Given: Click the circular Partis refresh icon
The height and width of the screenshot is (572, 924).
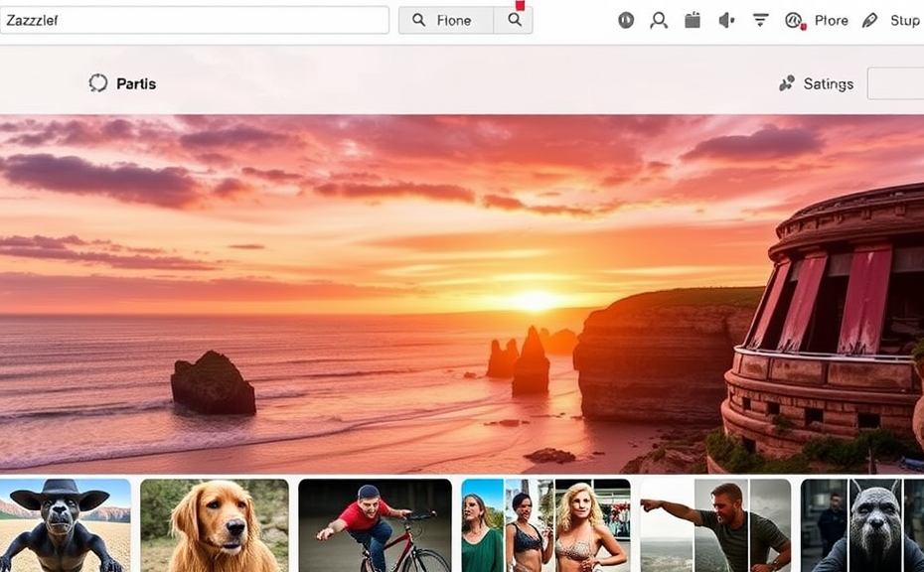Looking at the screenshot, I should (98, 83).
